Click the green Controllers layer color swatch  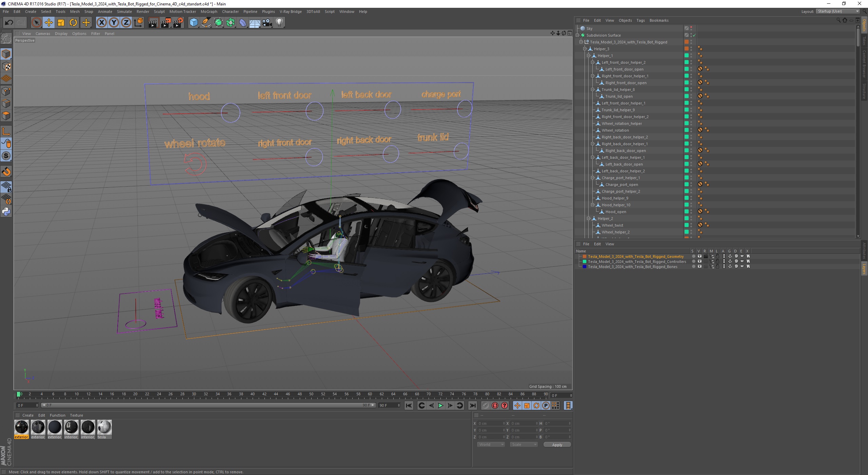(x=585, y=262)
